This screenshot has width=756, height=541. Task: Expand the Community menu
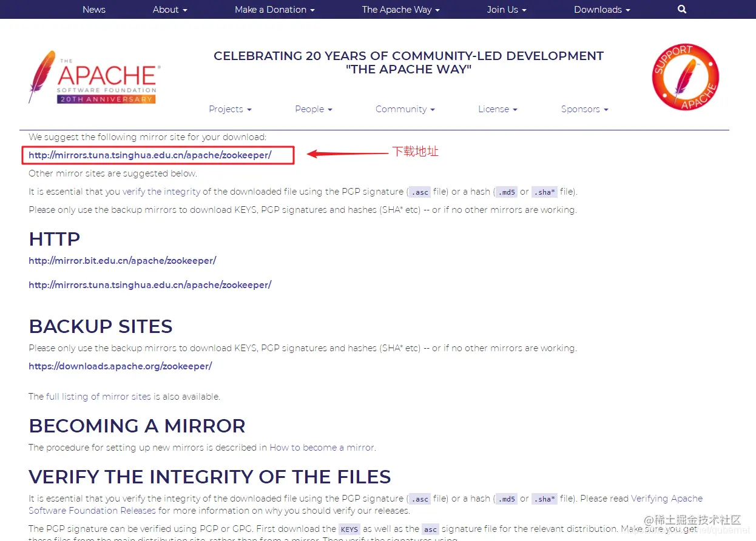[x=405, y=109]
